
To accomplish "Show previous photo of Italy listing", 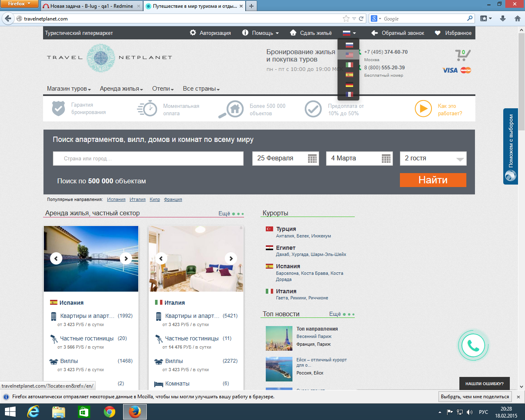I will 161,258.
